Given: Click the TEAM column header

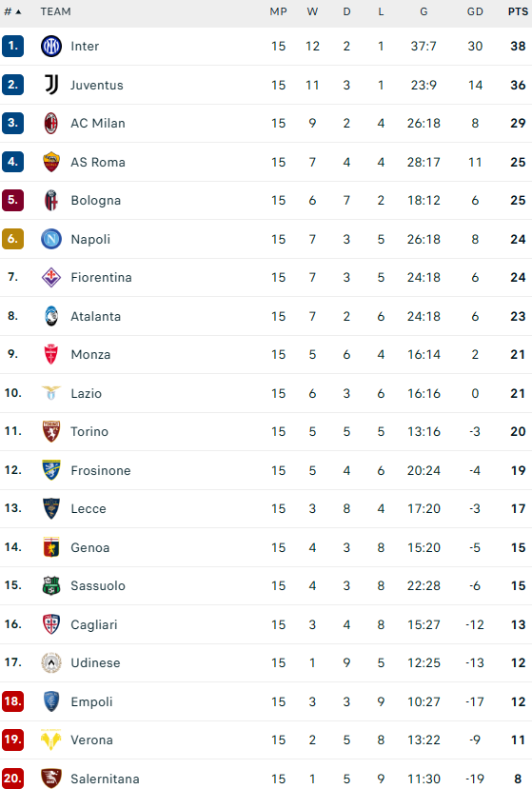Looking at the screenshot, I should pos(55,11).
